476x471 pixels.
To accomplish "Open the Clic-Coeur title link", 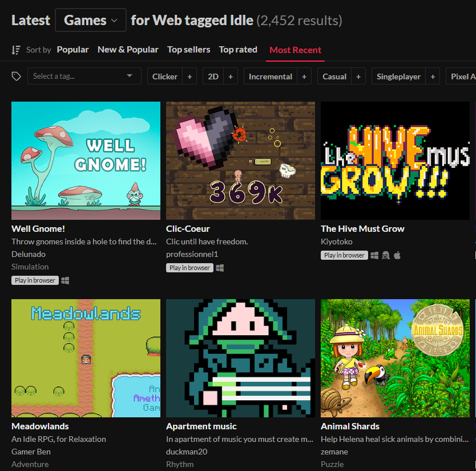I will click(188, 229).
